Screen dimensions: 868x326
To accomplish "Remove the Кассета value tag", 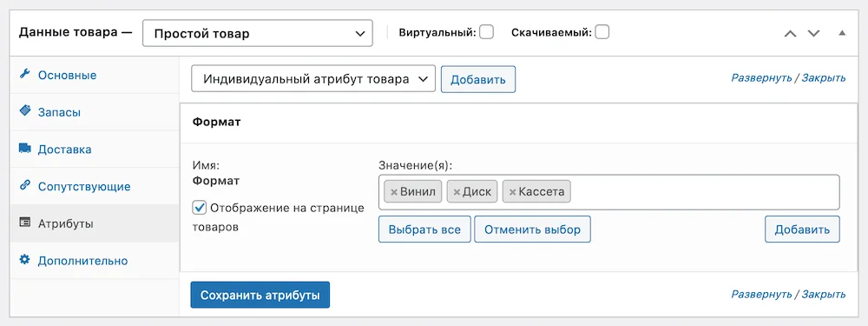I will pyautogui.click(x=513, y=192).
